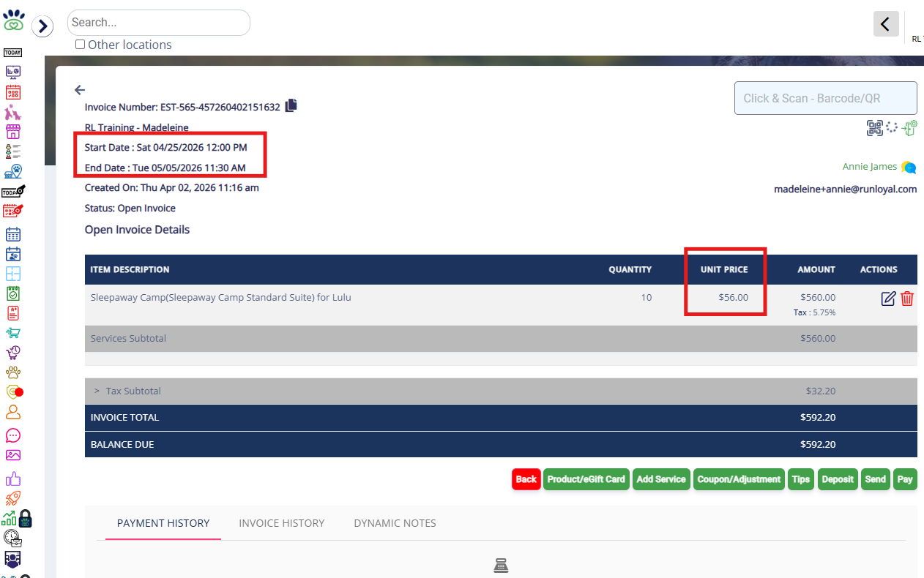The height and width of the screenshot is (578, 924).
Task: Click the Coupon/Adjustment button
Action: [x=739, y=479]
